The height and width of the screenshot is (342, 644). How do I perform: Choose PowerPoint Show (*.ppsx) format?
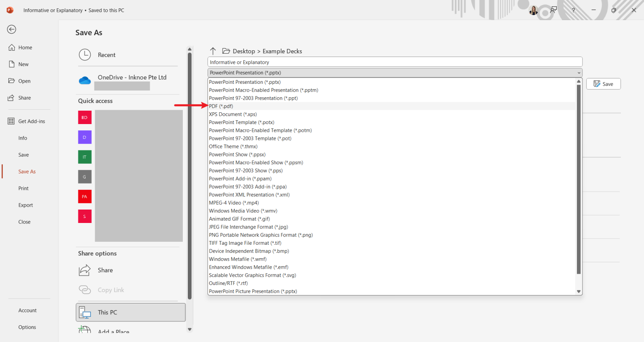click(x=237, y=154)
